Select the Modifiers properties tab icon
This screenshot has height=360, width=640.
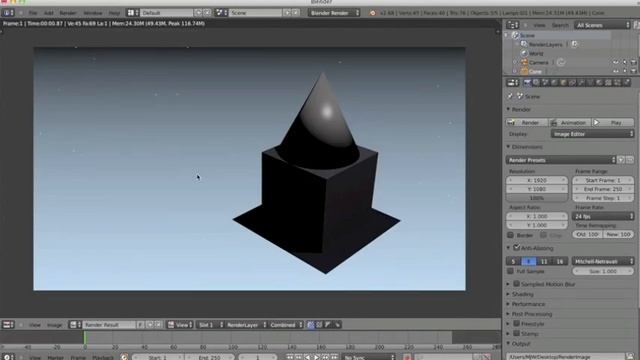point(581,83)
